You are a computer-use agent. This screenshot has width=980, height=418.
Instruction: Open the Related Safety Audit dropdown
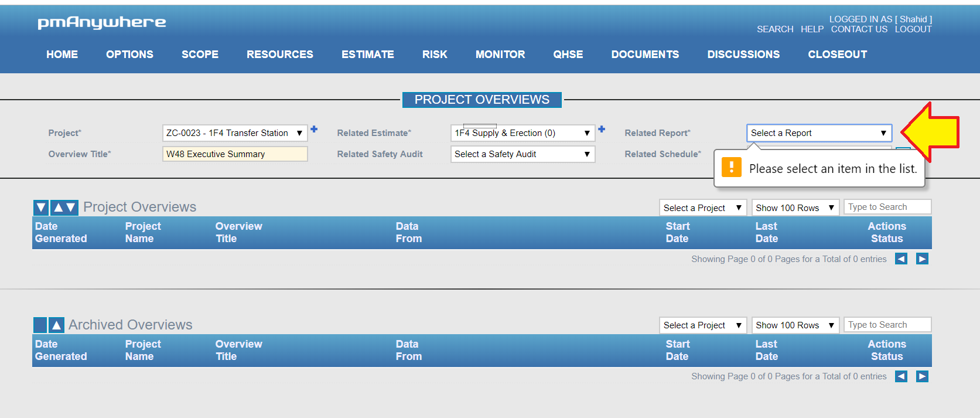pyautogui.click(x=522, y=154)
